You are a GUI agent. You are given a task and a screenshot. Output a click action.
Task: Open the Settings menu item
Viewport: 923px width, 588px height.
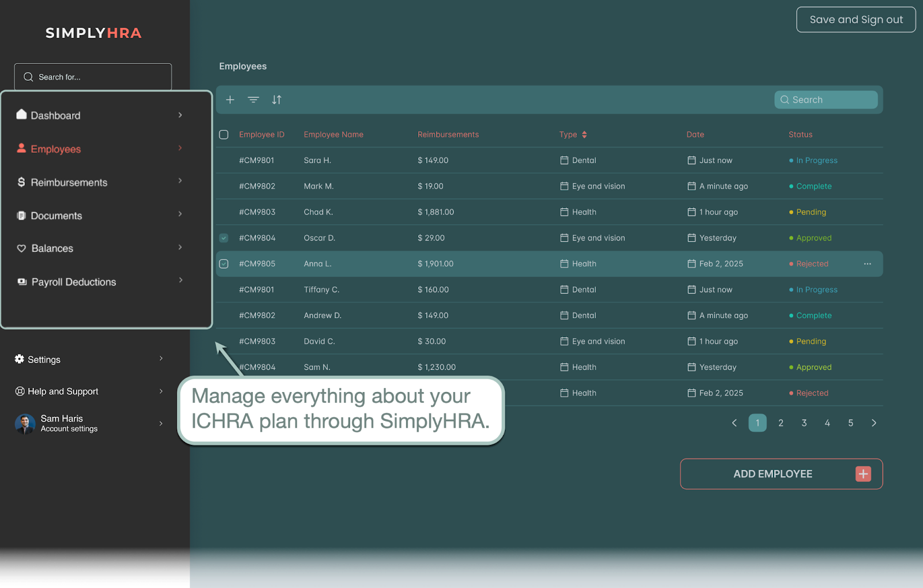pos(89,359)
